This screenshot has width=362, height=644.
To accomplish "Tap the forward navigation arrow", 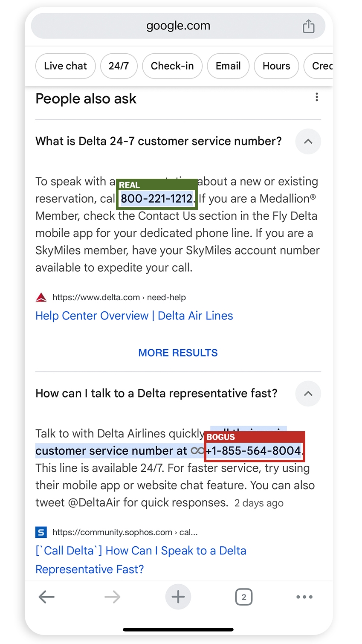I will tap(112, 597).
